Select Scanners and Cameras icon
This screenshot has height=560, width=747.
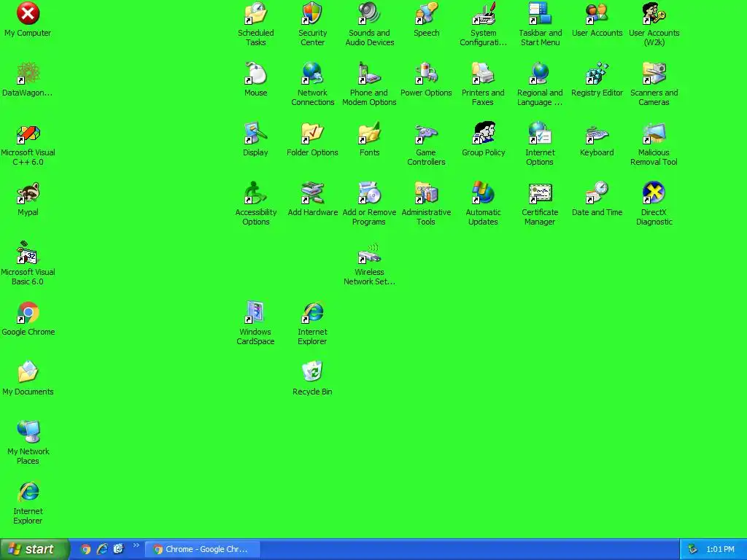point(654,74)
